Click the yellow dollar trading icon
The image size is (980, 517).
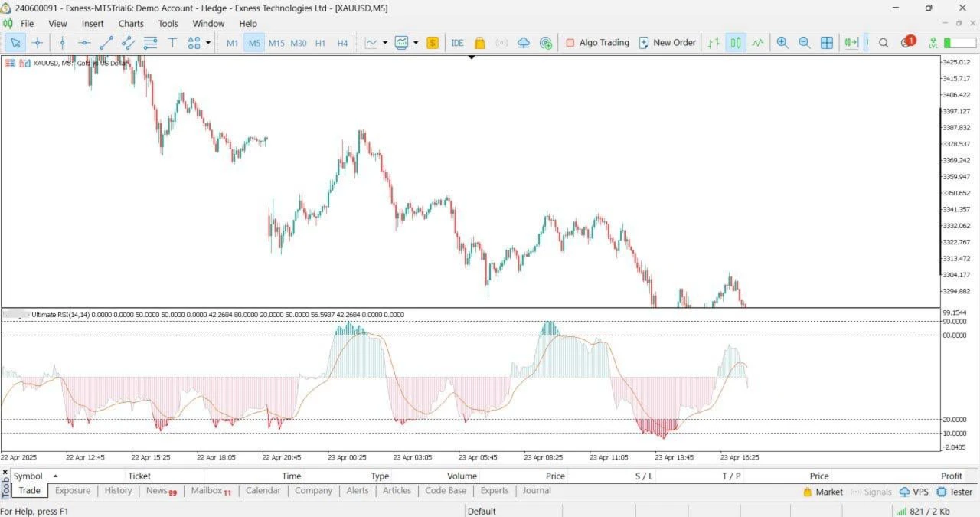[433, 43]
